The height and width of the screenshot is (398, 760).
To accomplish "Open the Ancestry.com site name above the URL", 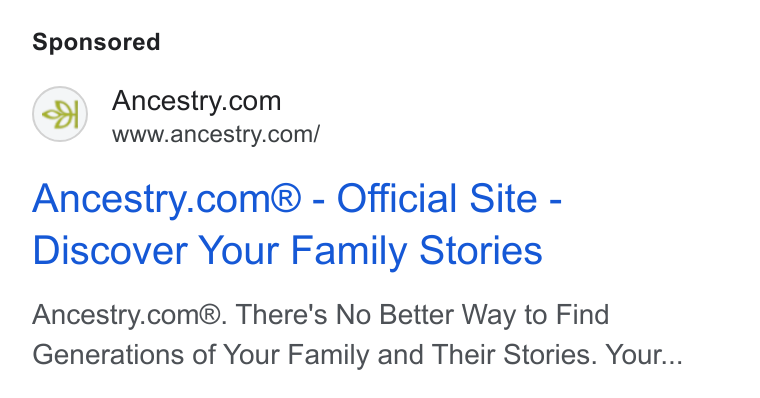I will pyautogui.click(x=196, y=101).
